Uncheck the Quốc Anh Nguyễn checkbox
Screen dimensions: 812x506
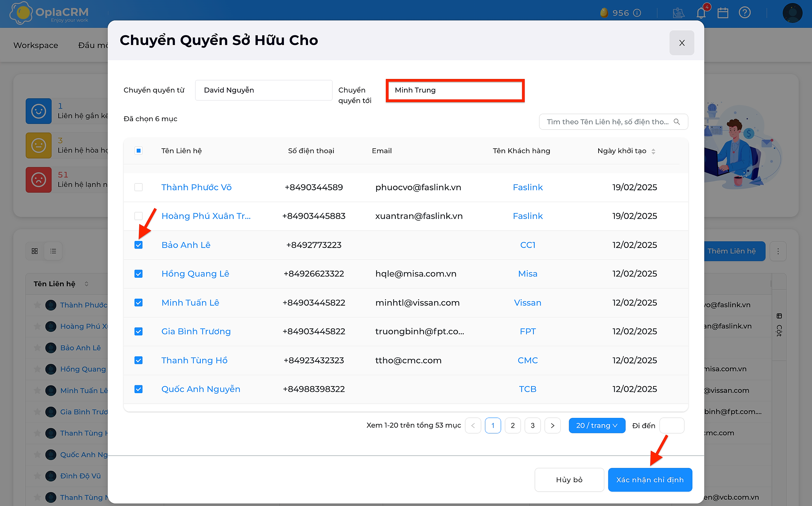point(138,389)
